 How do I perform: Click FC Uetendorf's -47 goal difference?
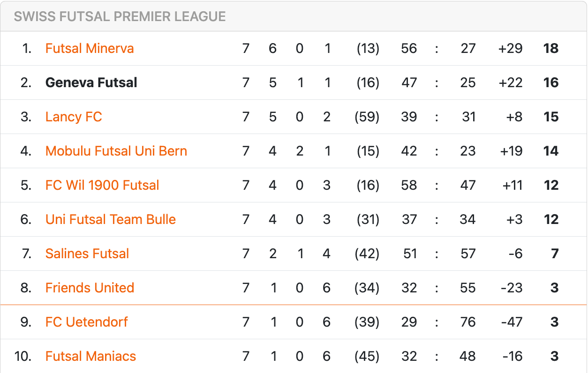click(x=512, y=322)
